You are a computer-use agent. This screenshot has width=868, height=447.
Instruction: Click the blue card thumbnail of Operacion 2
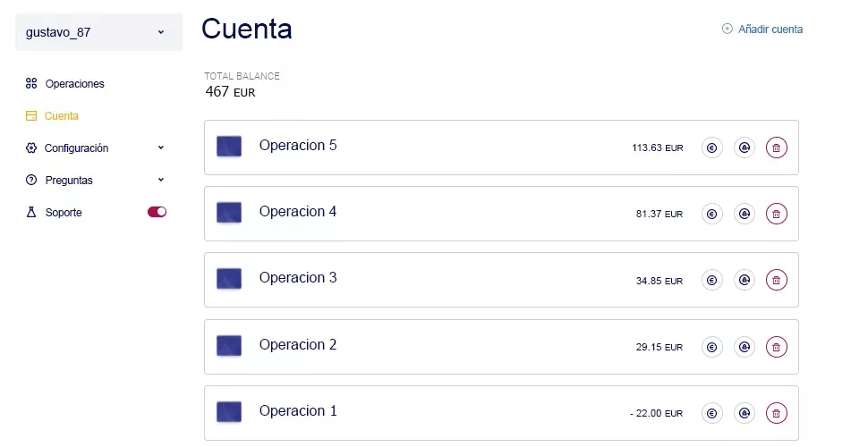coord(229,345)
